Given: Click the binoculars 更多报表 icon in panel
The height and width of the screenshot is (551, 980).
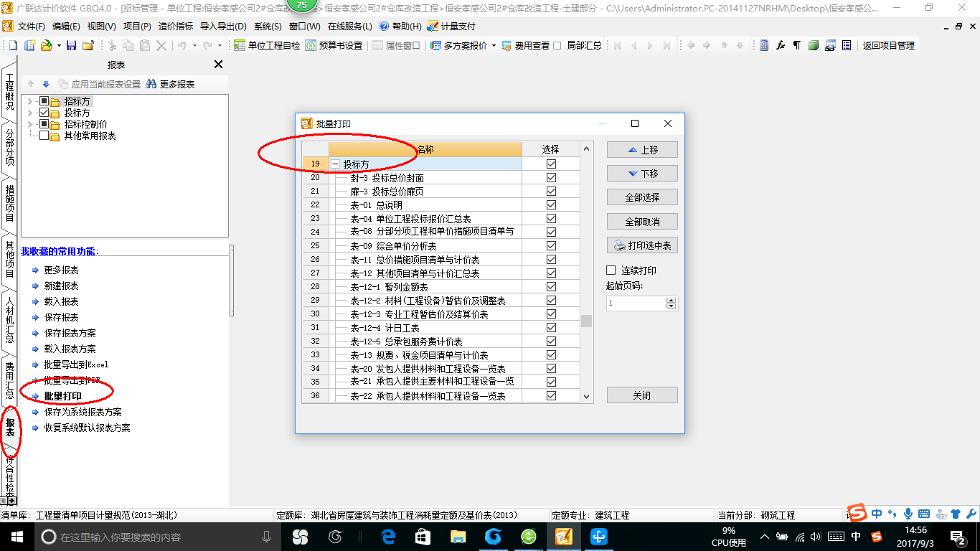Looking at the screenshot, I should pyautogui.click(x=151, y=84).
